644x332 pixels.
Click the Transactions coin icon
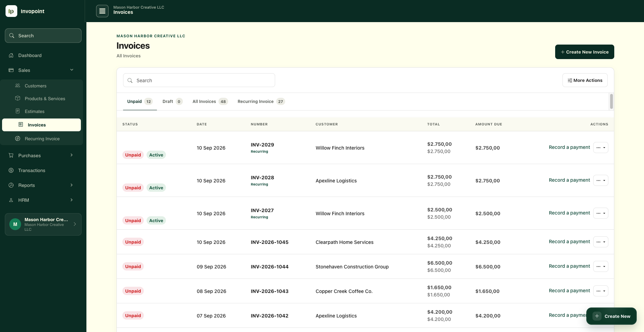(x=11, y=170)
